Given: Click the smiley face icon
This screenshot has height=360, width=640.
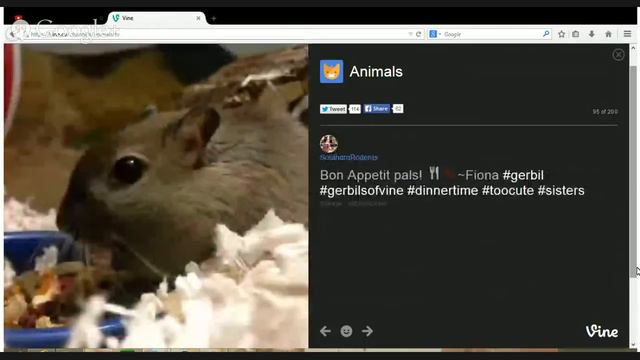Looking at the screenshot, I should [346, 331].
